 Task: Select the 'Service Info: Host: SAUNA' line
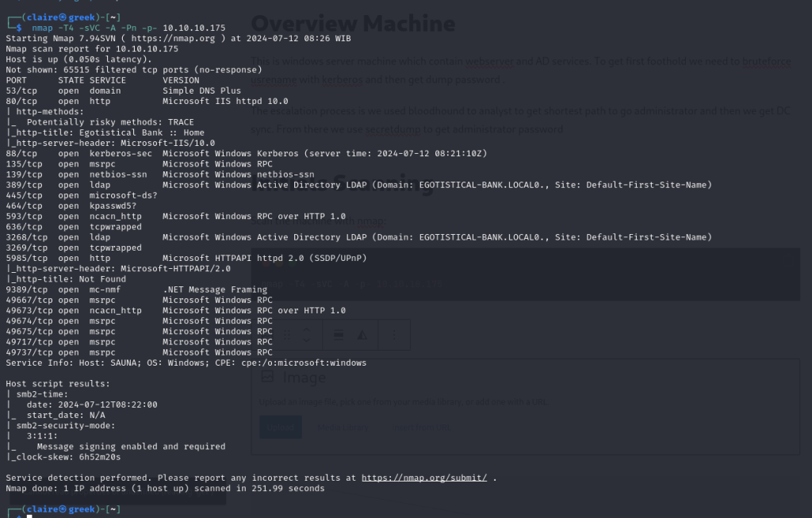point(186,363)
